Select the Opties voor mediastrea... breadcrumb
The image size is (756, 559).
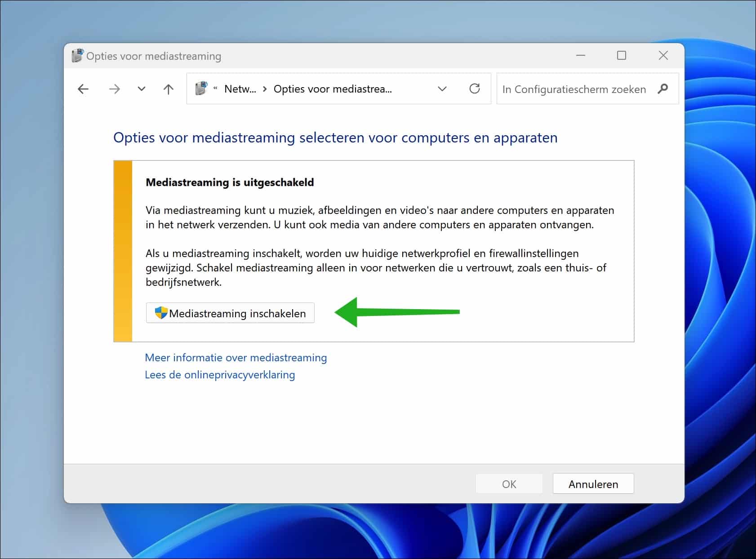pyautogui.click(x=333, y=89)
